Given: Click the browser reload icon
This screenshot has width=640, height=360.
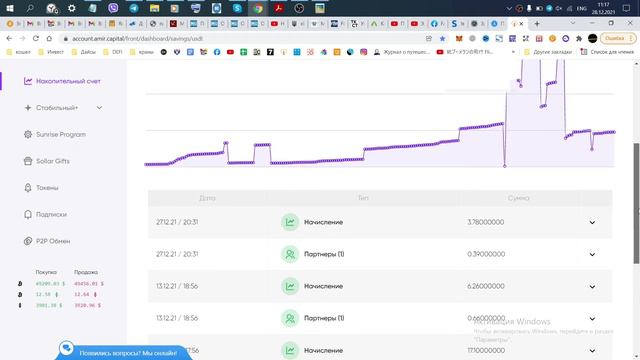Looking at the screenshot, I should (36, 38).
